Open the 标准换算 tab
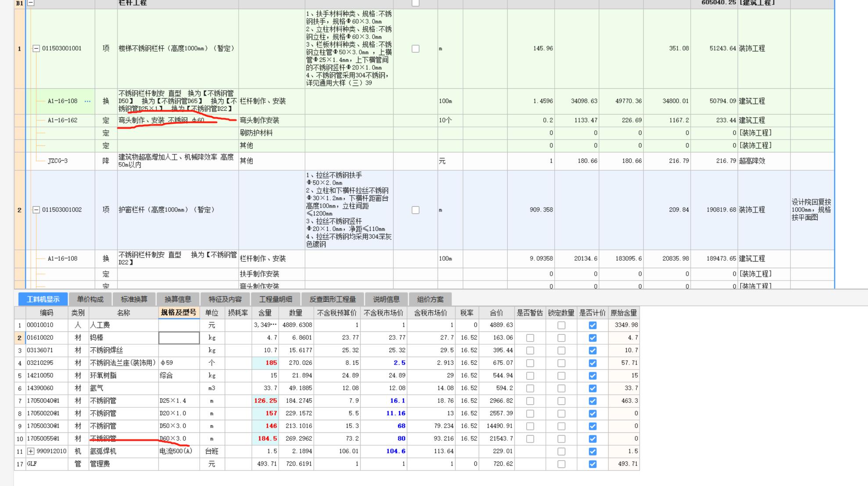This screenshot has height=486, width=868. point(134,299)
